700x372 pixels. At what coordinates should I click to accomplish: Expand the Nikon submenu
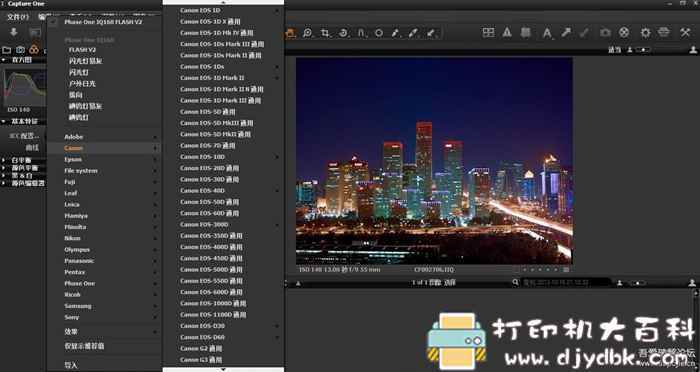104,238
